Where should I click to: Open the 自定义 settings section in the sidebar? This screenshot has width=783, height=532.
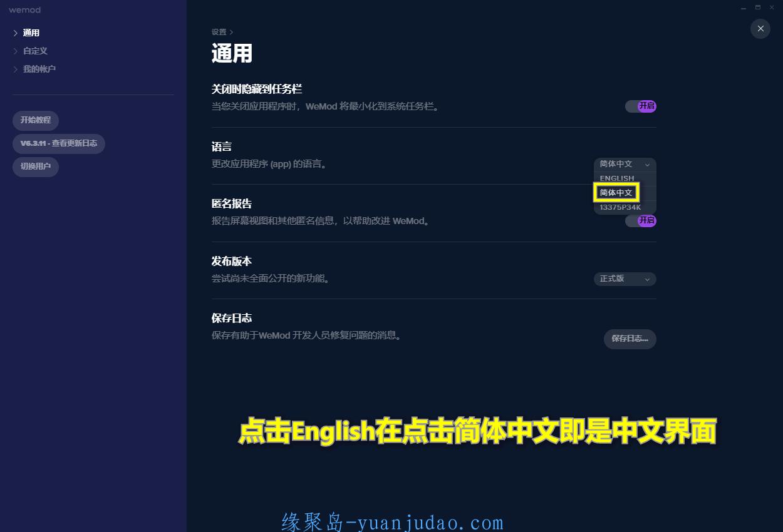click(x=35, y=51)
